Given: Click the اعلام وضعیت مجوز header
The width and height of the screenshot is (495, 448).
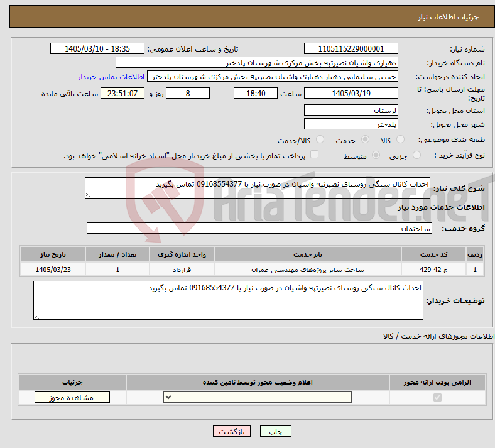Looking at the screenshot, I should [x=258, y=382].
